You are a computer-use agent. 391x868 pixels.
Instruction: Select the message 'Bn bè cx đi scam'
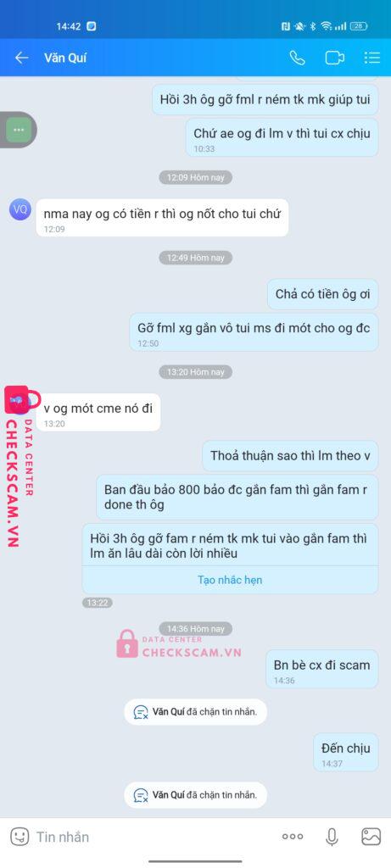click(x=321, y=670)
